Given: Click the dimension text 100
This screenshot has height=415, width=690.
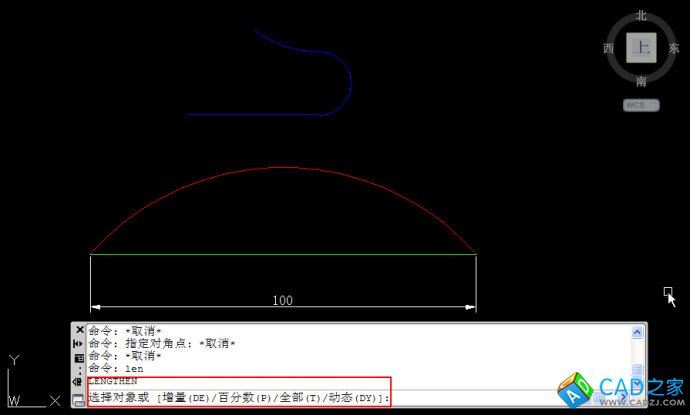Looking at the screenshot, I should tap(282, 300).
